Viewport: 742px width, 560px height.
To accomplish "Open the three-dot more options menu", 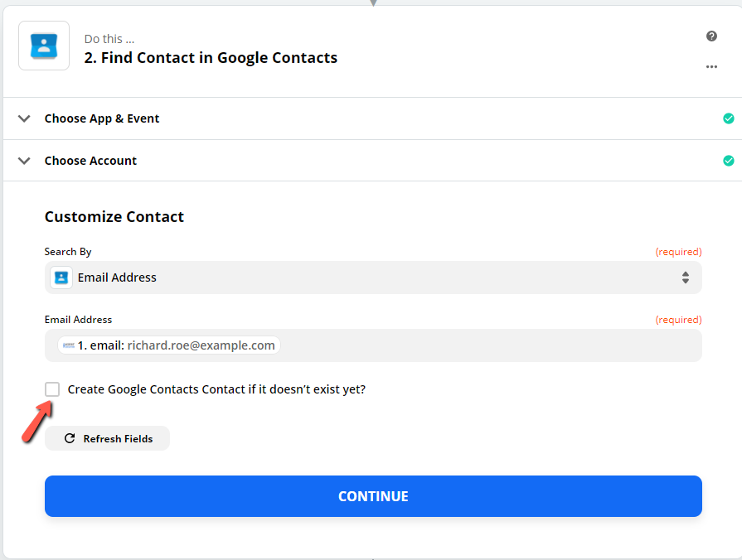I will click(711, 67).
